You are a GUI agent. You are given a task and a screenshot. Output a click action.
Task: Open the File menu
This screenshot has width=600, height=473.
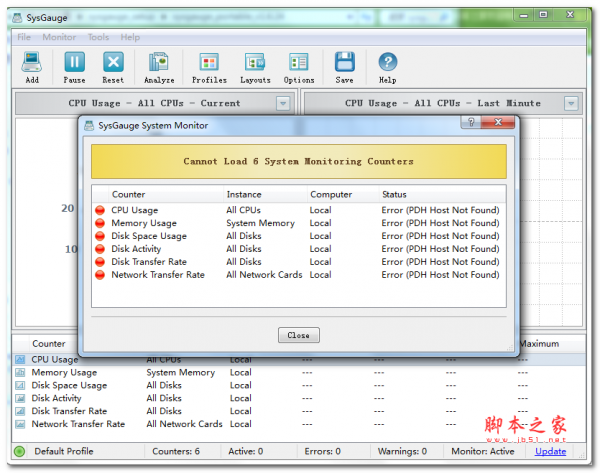[24, 37]
